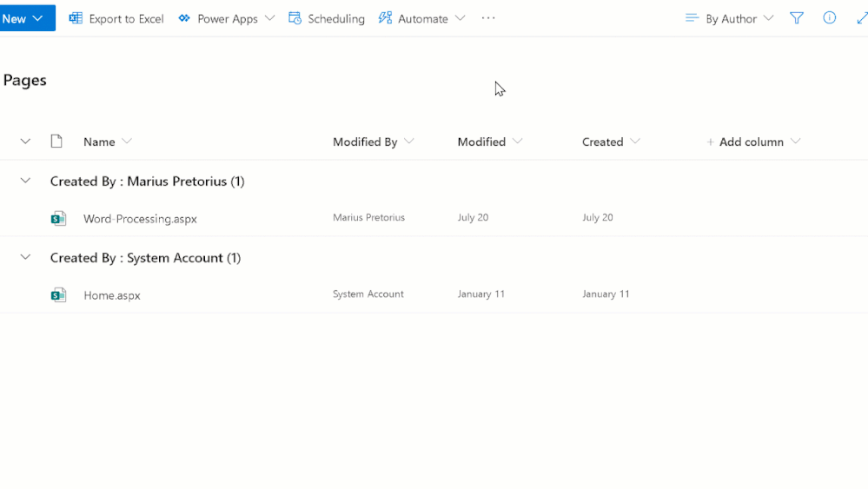The width and height of the screenshot is (868, 489).
Task: Click the Created column header
Action: coord(602,142)
